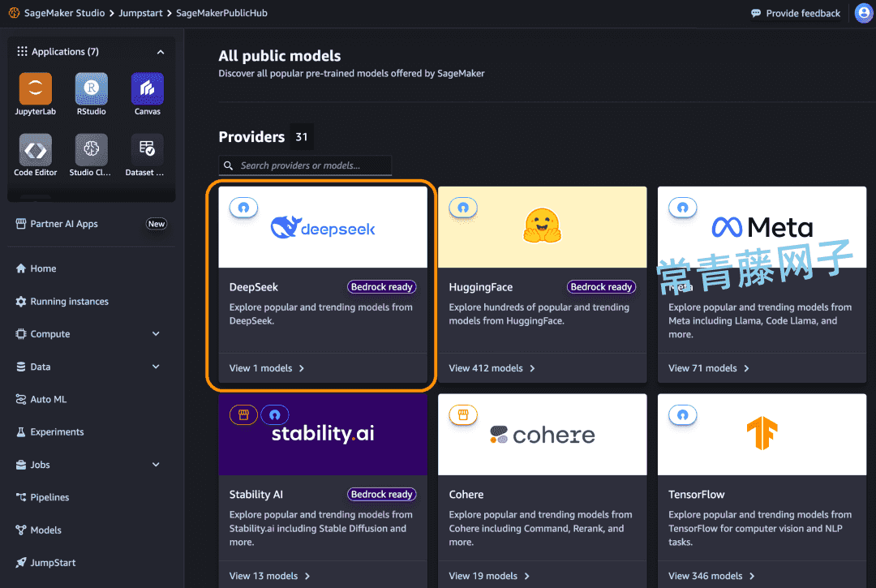
Task: Open Auto ML from the sidebar
Action: pyautogui.click(x=48, y=399)
